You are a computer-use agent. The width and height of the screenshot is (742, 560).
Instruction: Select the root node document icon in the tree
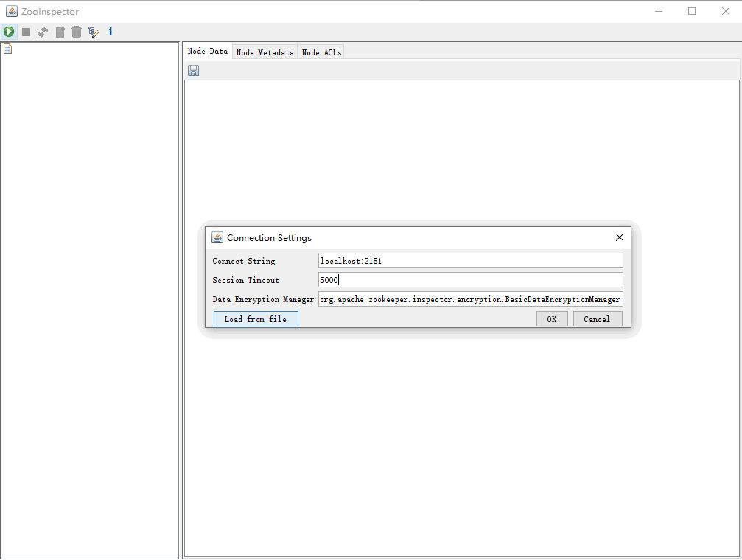[x=7, y=49]
